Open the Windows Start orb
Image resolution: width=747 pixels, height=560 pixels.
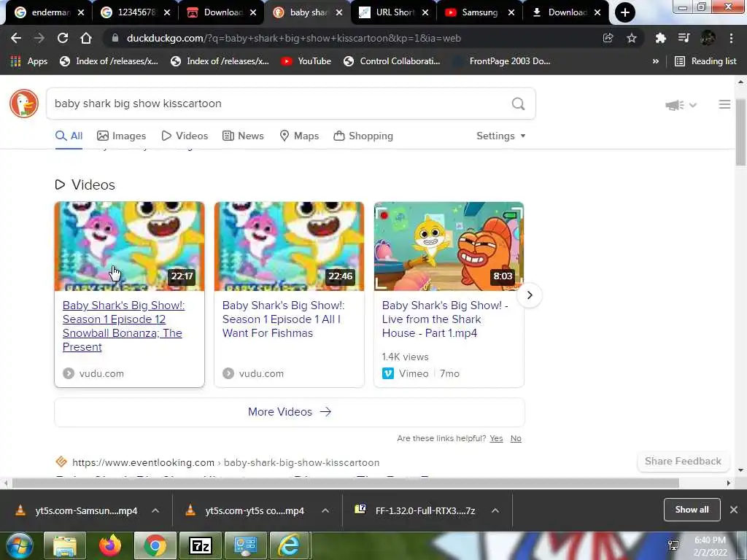click(19, 545)
